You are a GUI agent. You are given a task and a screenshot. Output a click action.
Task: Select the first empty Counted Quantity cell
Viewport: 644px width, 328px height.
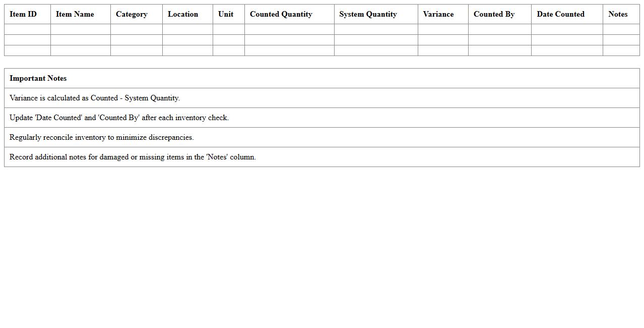pos(289,29)
